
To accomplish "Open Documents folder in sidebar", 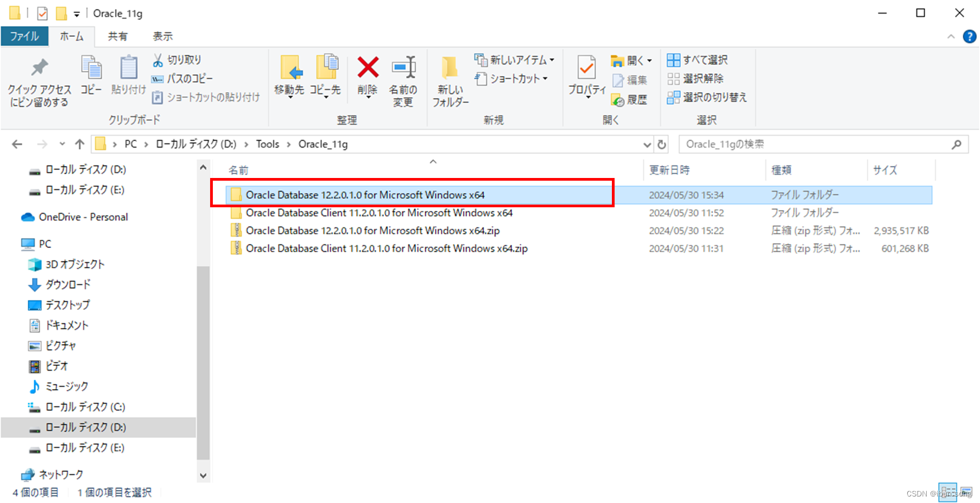I will [58, 325].
